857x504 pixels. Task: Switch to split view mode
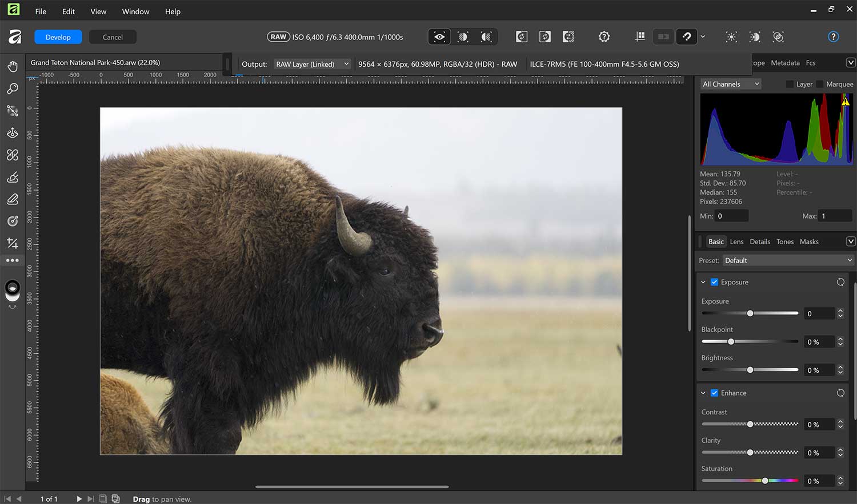coord(463,37)
